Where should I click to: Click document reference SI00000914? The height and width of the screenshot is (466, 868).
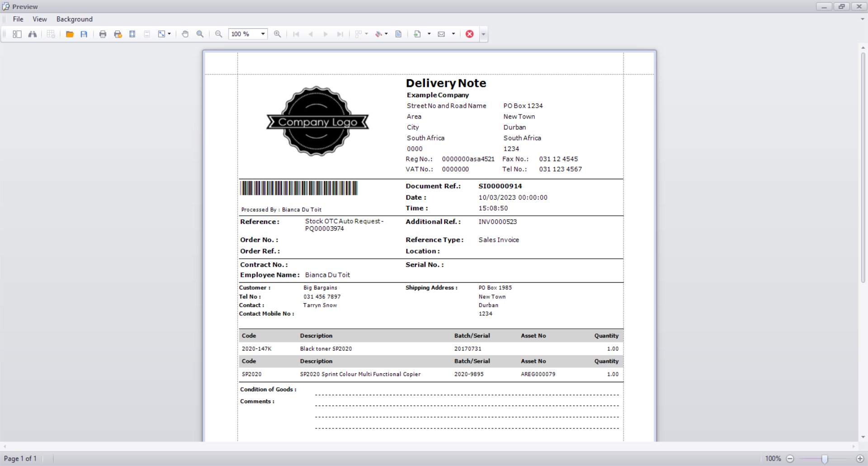[500, 186]
